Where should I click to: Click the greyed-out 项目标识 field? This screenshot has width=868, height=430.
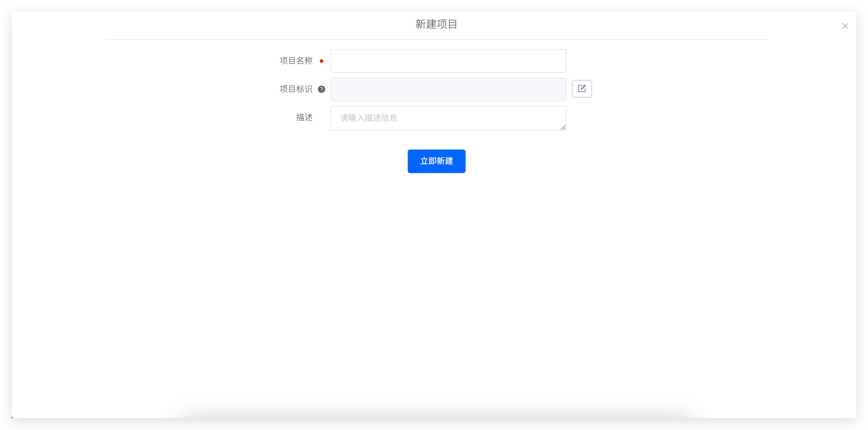448,89
